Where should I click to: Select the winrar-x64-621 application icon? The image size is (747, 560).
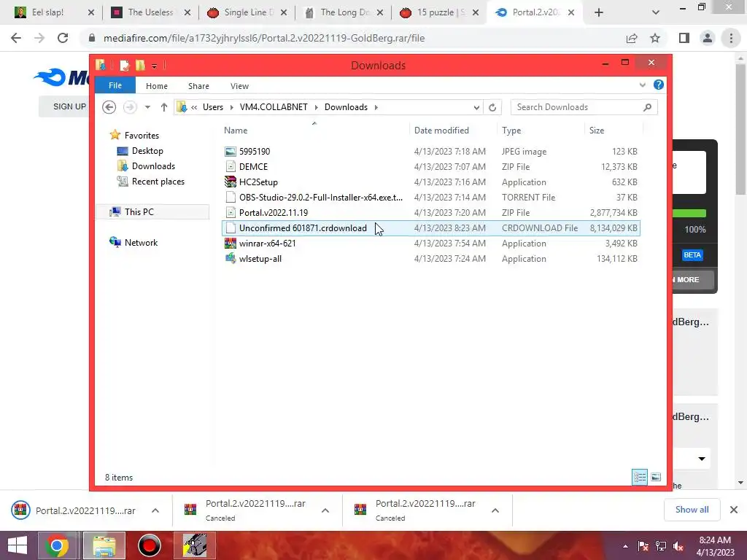tap(231, 244)
